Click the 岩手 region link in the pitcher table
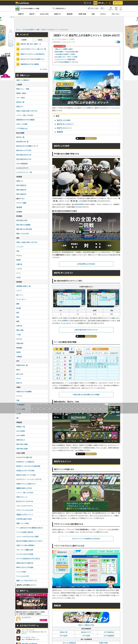 (112, 314)
